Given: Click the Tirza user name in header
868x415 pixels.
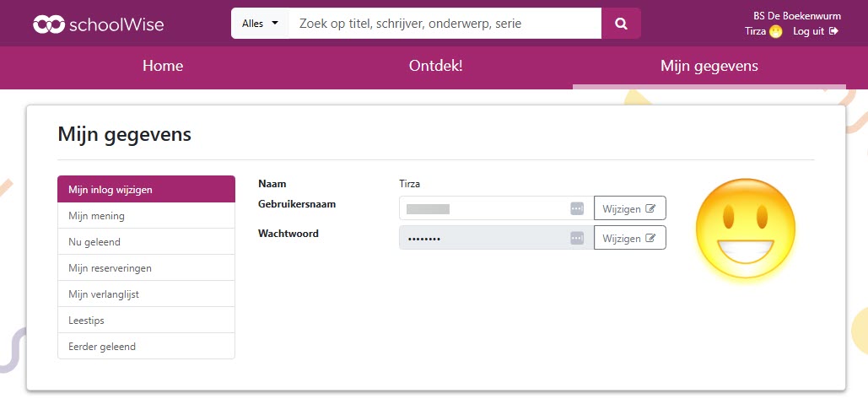Looking at the screenshot, I should pos(755,31).
